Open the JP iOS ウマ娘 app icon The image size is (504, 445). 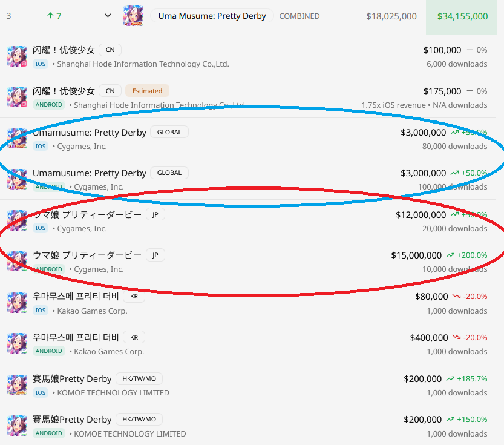click(18, 220)
